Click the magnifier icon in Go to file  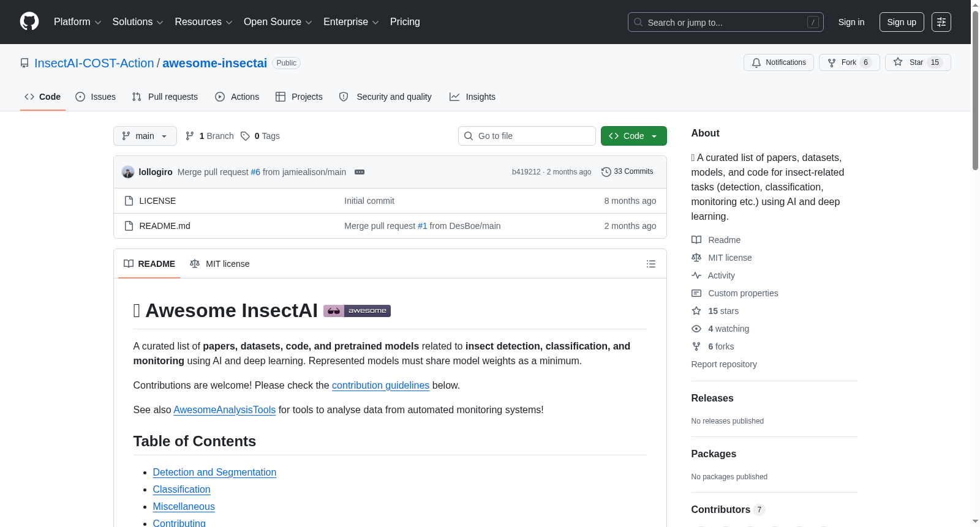(x=469, y=136)
